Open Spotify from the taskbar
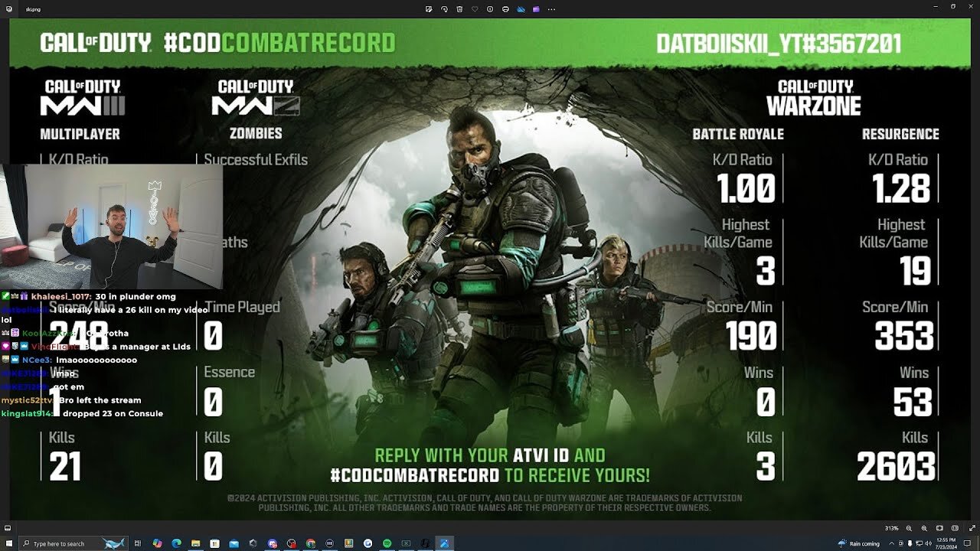Image resolution: width=980 pixels, height=551 pixels. coord(387,543)
